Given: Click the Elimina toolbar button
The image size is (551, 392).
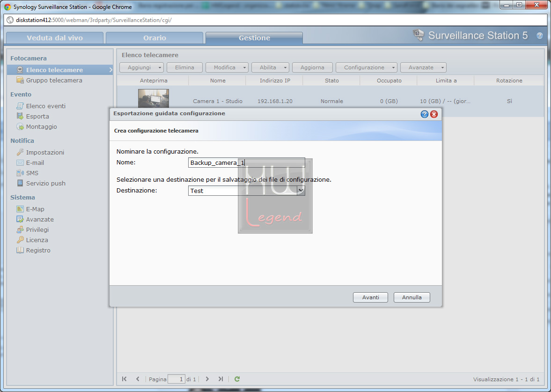Looking at the screenshot, I should click(185, 67).
